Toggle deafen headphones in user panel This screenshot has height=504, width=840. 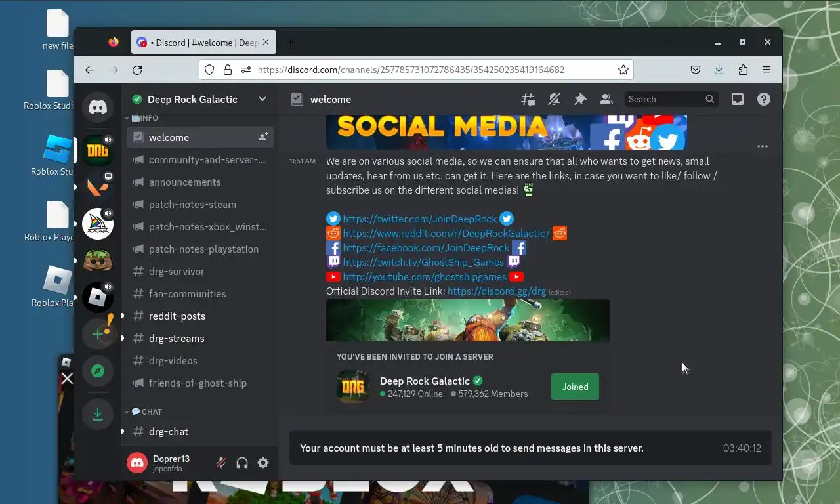click(242, 463)
